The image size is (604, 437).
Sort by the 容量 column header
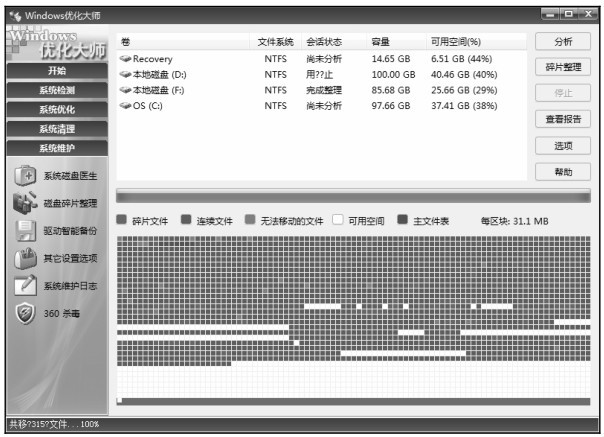pyautogui.click(x=396, y=42)
